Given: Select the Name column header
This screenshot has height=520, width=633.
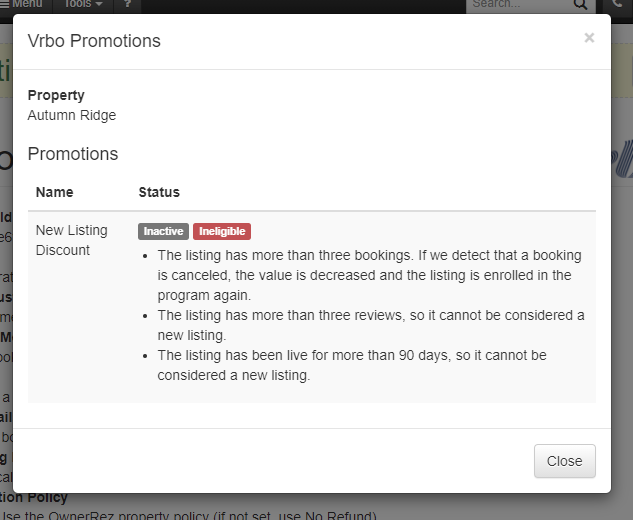Looking at the screenshot, I should (54, 192).
